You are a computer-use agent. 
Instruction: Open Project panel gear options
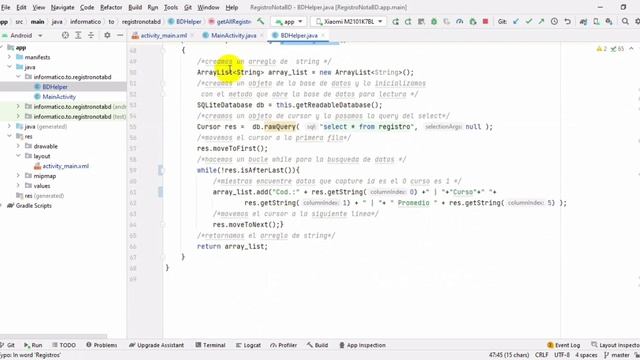tap(107, 36)
